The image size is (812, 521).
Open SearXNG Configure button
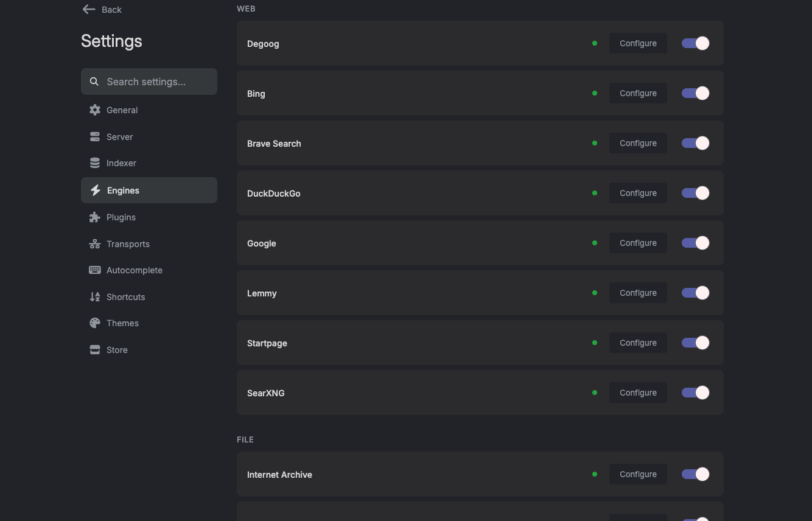pos(638,393)
